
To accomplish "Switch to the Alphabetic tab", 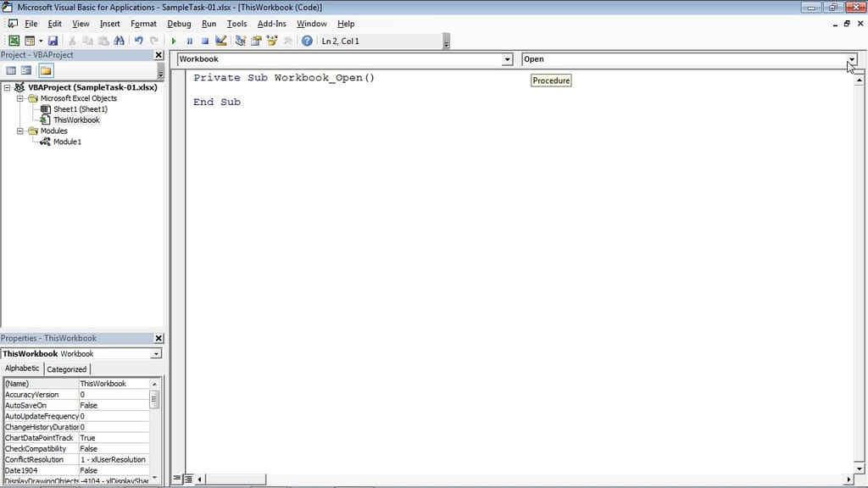I will pyautogui.click(x=22, y=369).
